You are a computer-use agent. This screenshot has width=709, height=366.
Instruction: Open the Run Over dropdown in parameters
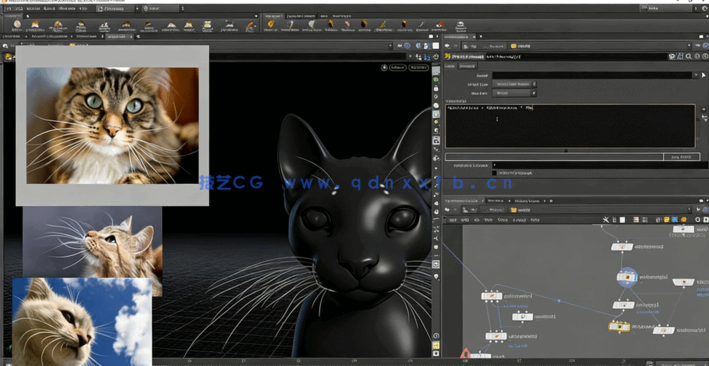click(514, 93)
